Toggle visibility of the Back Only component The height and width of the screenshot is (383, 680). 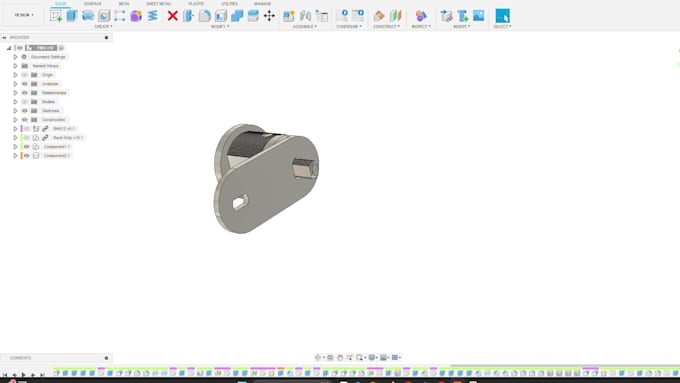26,138
